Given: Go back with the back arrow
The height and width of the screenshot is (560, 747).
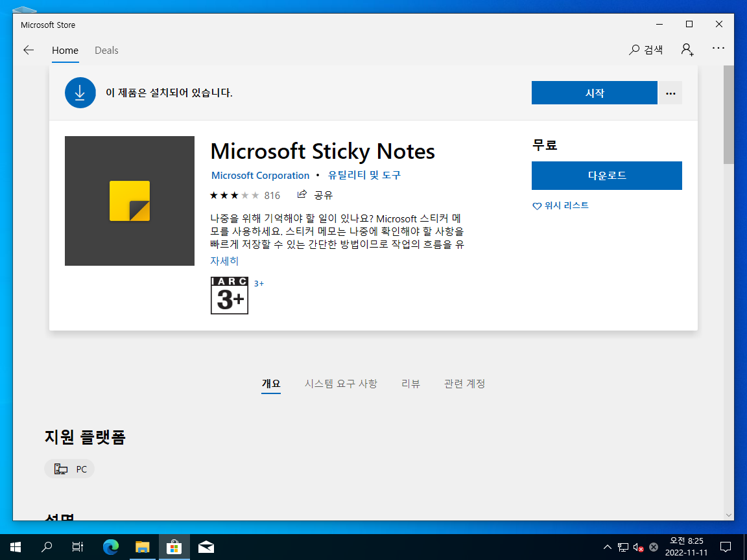Looking at the screenshot, I should click(29, 50).
